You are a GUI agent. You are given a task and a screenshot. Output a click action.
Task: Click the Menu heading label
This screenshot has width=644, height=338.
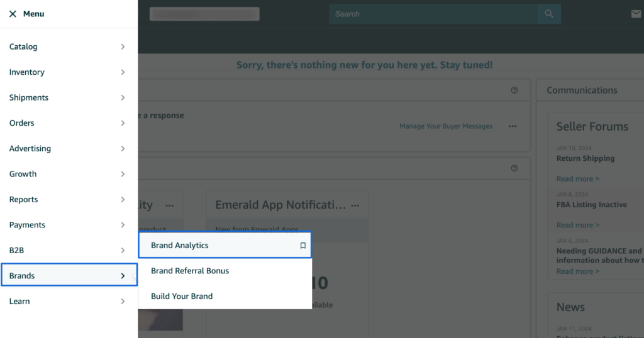(x=34, y=14)
